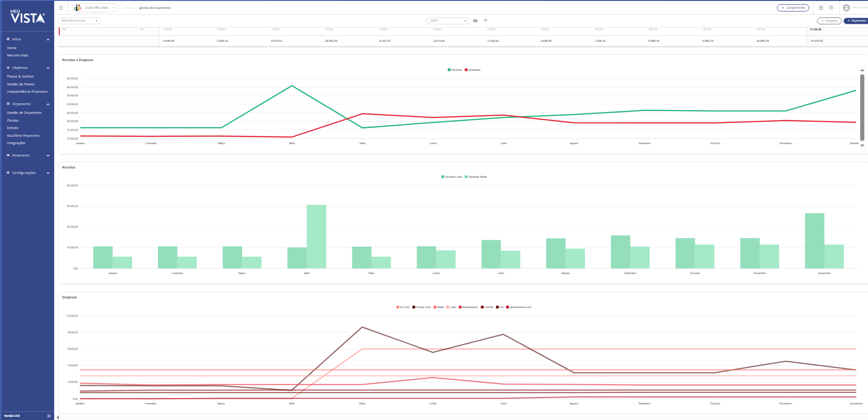
Task: Go to Extrato in sidebar
Action: [x=13, y=128]
